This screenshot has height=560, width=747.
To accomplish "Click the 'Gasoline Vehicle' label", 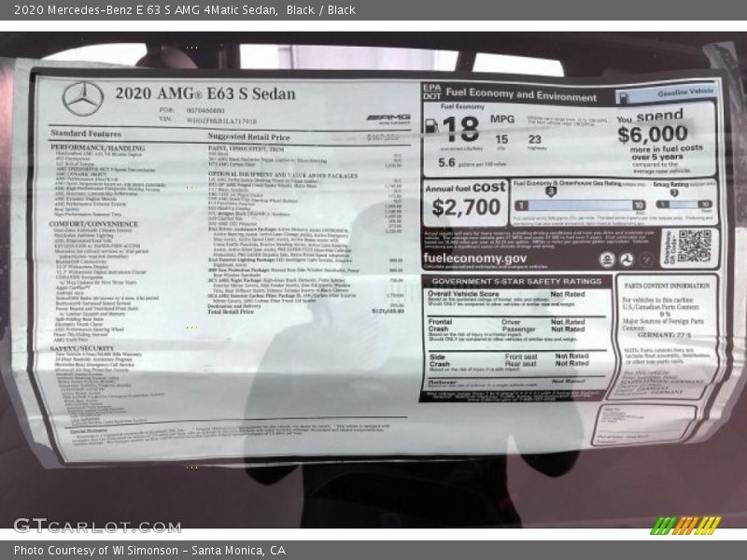I will tap(685, 92).
